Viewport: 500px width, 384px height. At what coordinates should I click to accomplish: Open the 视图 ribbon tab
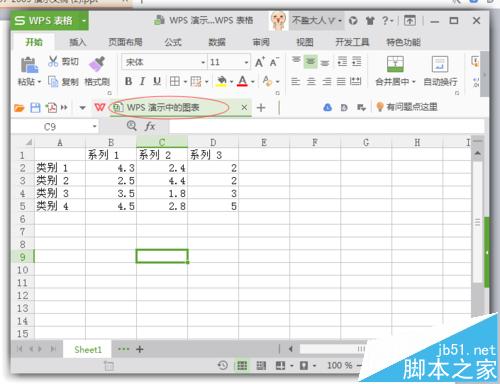305,42
